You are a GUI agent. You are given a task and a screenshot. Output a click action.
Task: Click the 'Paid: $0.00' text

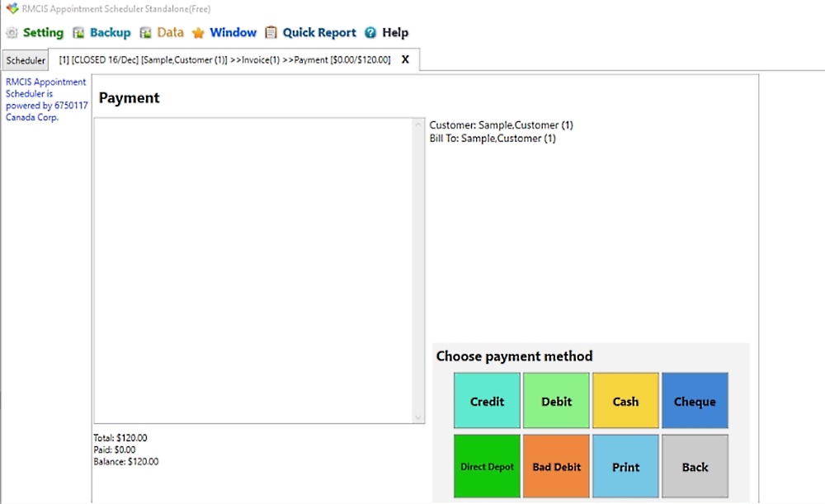(x=114, y=450)
